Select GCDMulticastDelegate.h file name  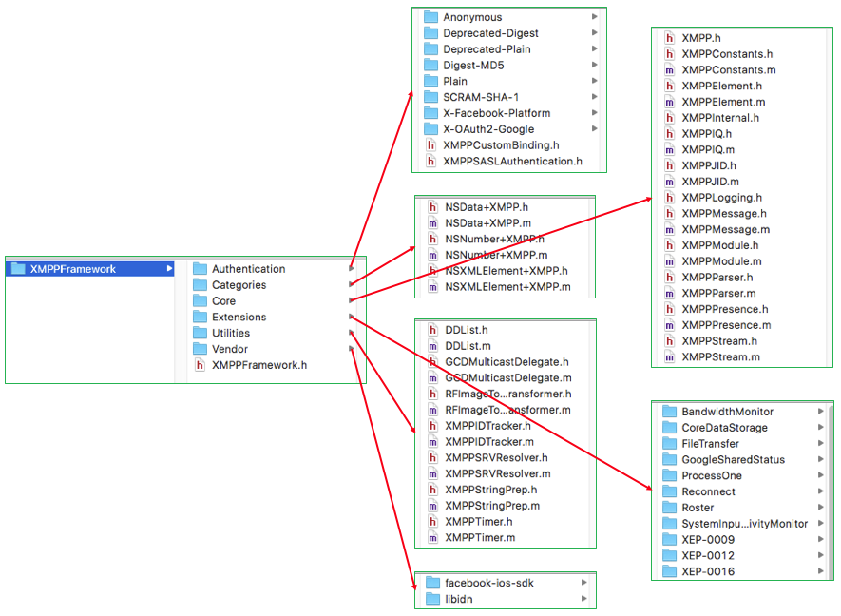(507, 361)
